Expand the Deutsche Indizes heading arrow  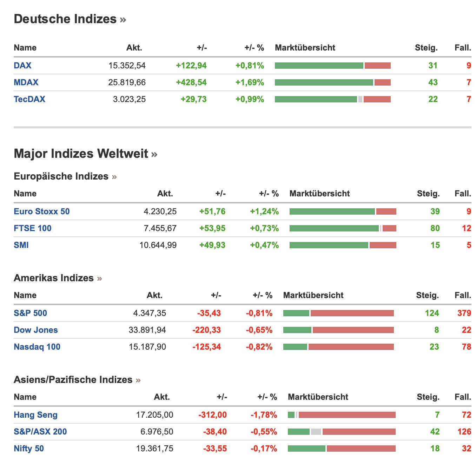(123, 20)
